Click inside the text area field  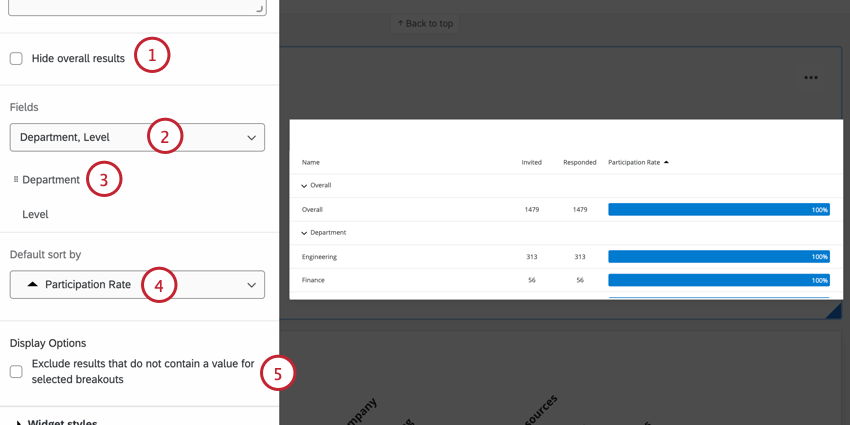(137, 7)
